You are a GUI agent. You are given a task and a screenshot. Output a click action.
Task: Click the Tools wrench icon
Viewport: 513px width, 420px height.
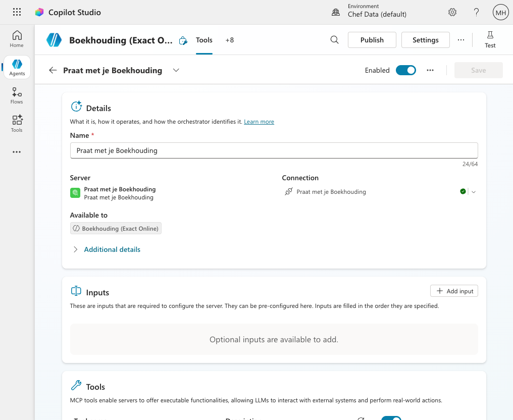tap(76, 385)
